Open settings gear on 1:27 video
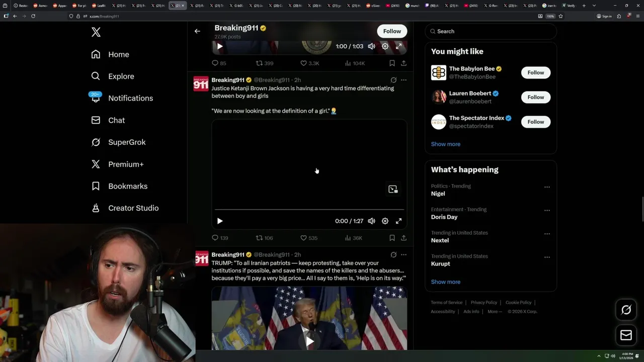This screenshot has width=644, height=362. coord(385,221)
